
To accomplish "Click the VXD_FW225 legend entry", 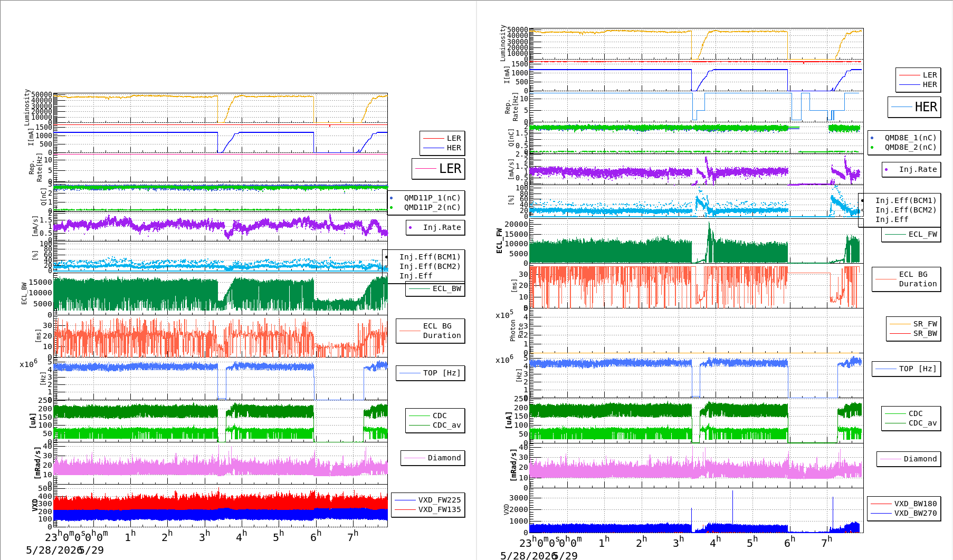I will [x=428, y=500].
